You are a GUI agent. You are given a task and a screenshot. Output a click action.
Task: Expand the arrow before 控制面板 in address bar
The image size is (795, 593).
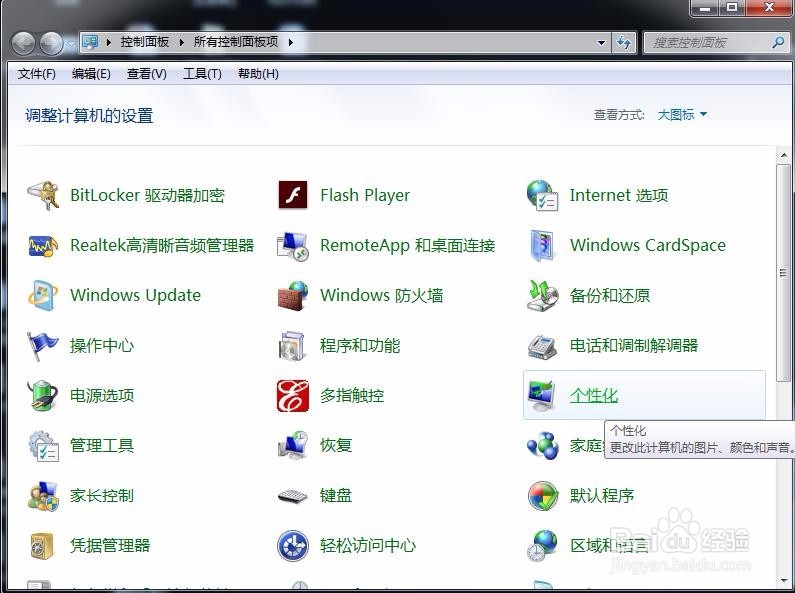click(109, 42)
